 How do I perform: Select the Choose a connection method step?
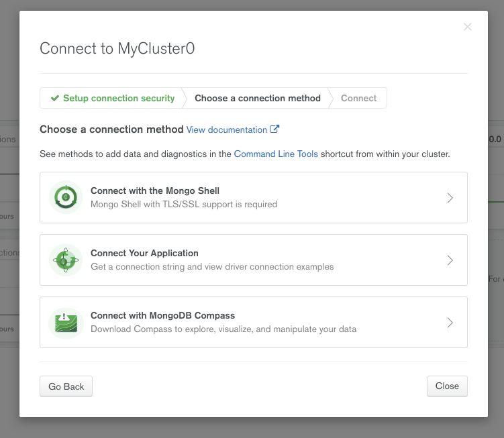258,98
